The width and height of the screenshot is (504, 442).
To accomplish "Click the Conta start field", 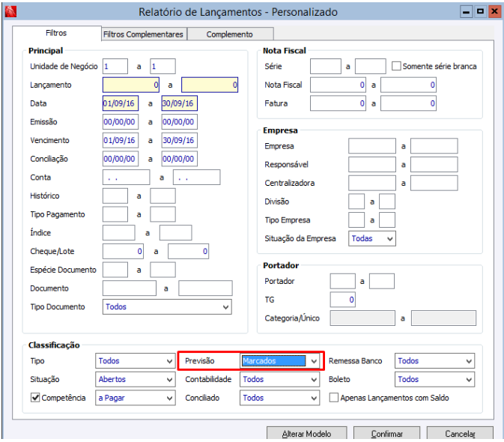I will (x=126, y=177).
